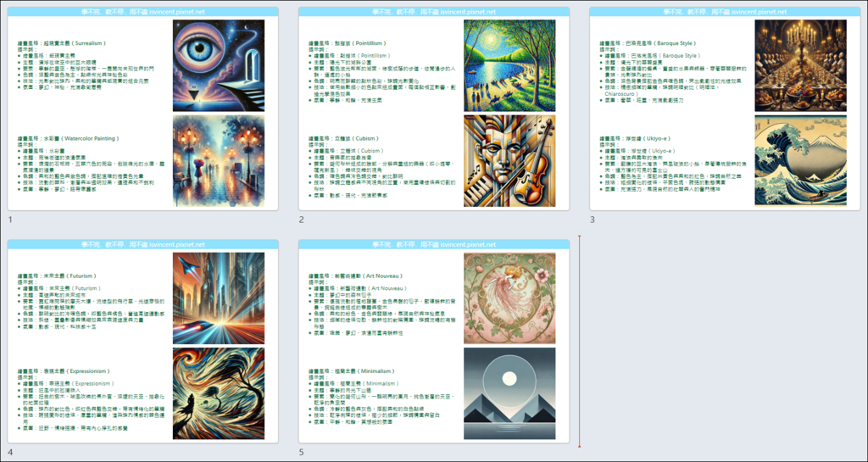The width and height of the screenshot is (868, 462).
Task: Click the blue isvincent.pixnet.net banner on slide 3
Action: pyautogui.click(x=726, y=12)
